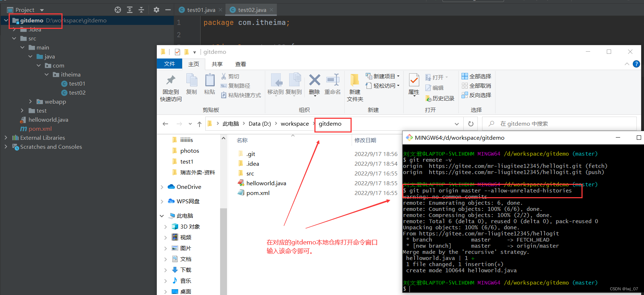Collapse the Explorer ribbon with chevron

(627, 64)
